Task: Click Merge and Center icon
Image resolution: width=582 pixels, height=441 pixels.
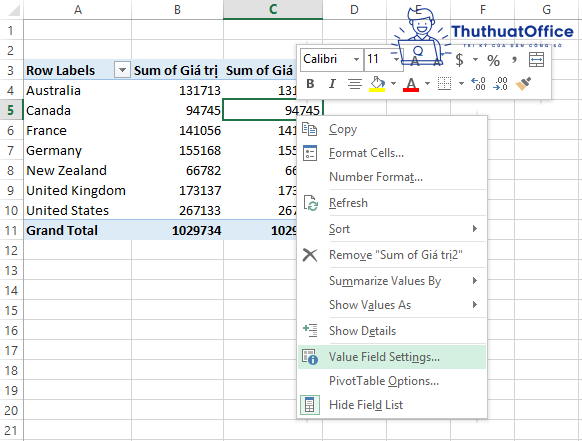Action: tap(536, 60)
